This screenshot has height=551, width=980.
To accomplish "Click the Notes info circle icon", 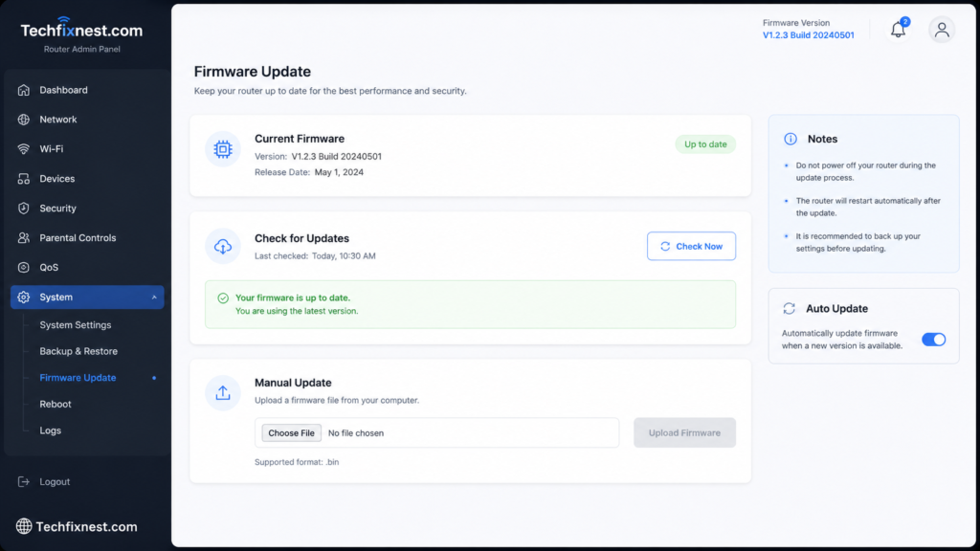I will 790,139.
